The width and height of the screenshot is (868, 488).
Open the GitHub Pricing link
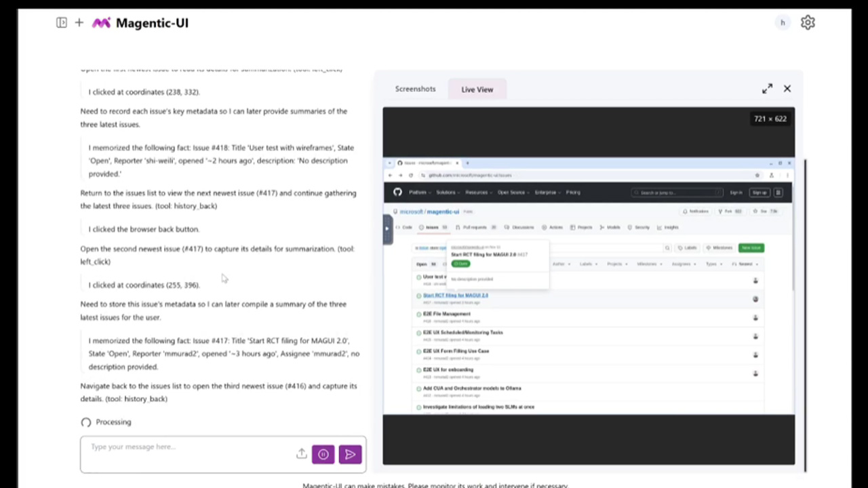click(574, 192)
